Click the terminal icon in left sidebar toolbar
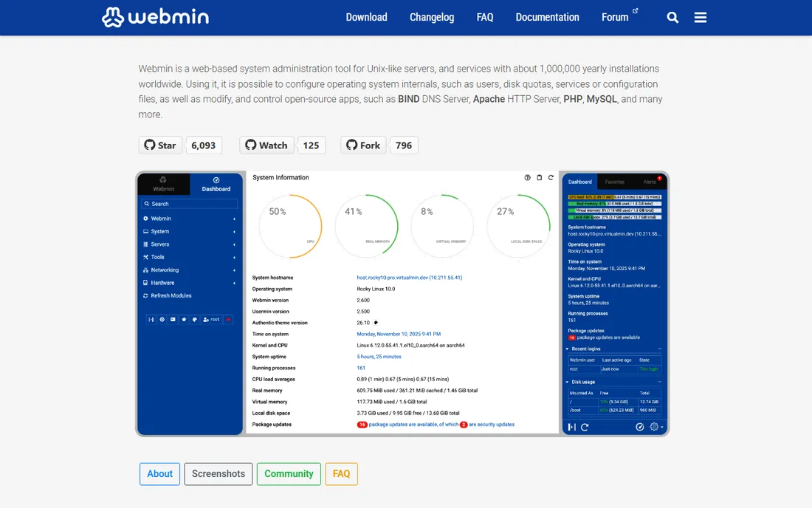The width and height of the screenshot is (812, 508). (x=173, y=320)
